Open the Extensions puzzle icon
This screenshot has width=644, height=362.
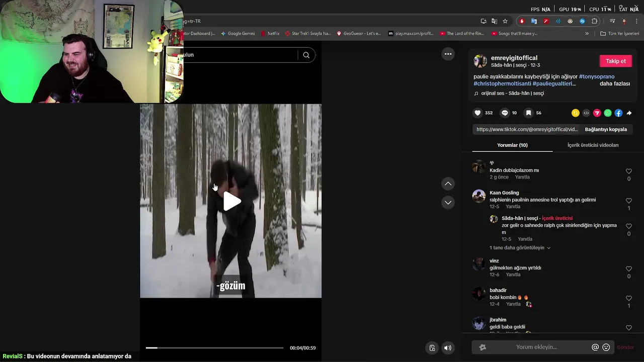595,21
